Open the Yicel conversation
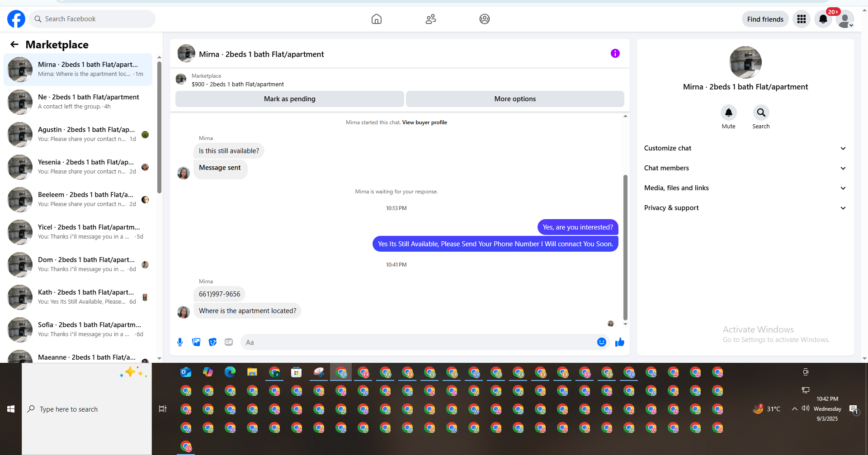Viewport: 868px width, 455px height. pyautogui.click(x=78, y=232)
